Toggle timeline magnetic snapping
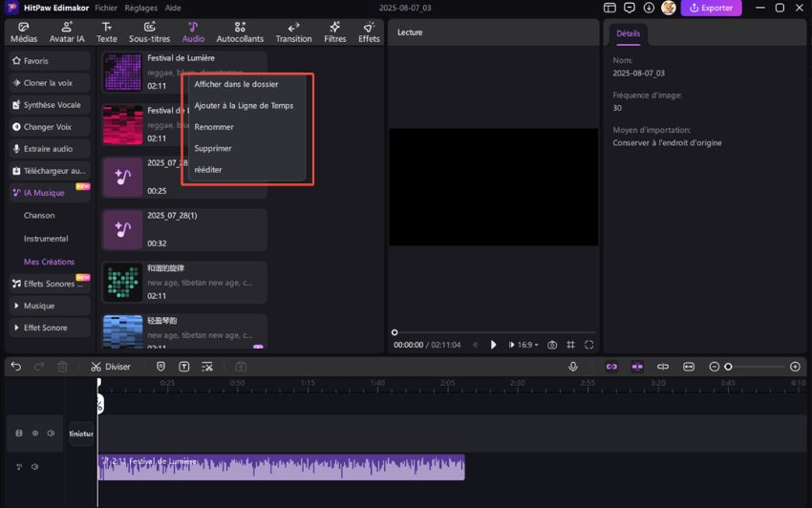Viewport: 812px width, 508px height. (637, 367)
